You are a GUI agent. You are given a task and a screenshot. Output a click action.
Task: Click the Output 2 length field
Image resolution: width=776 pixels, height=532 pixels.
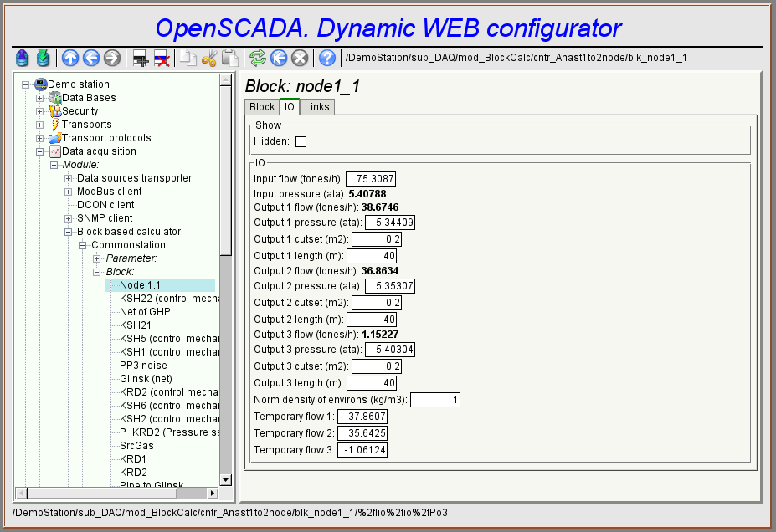(x=372, y=320)
